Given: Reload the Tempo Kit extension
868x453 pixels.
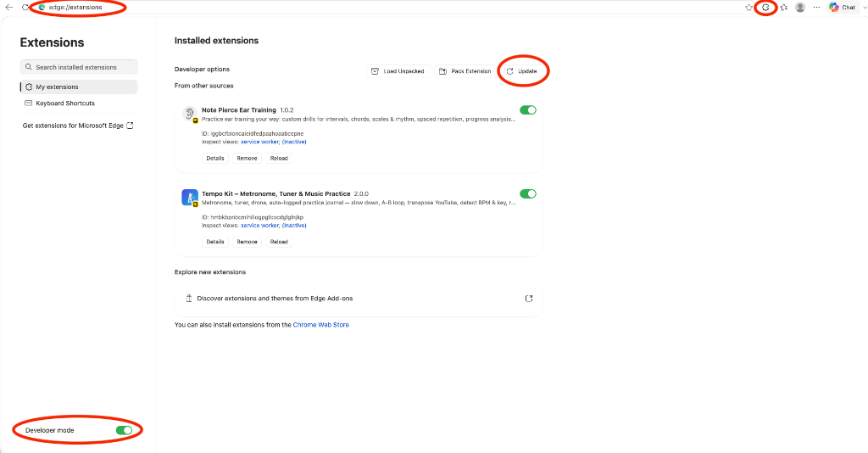Looking at the screenshot, I should click(x=279, y=242).
